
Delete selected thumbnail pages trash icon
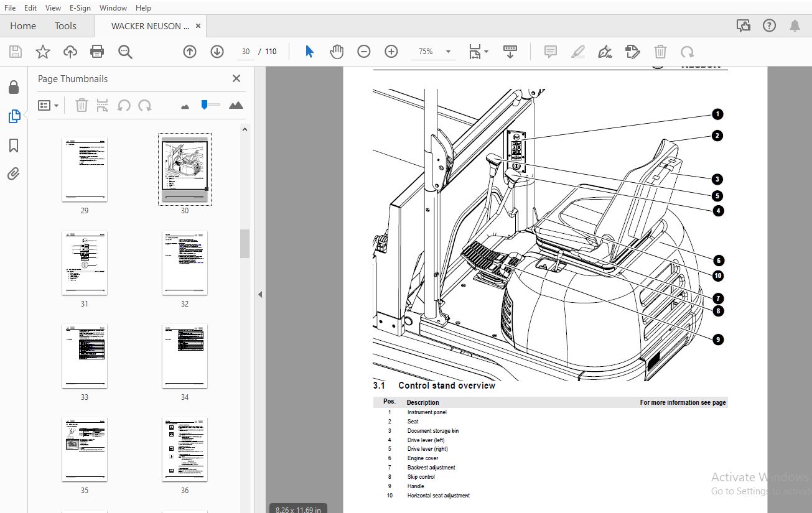point(82,105)
